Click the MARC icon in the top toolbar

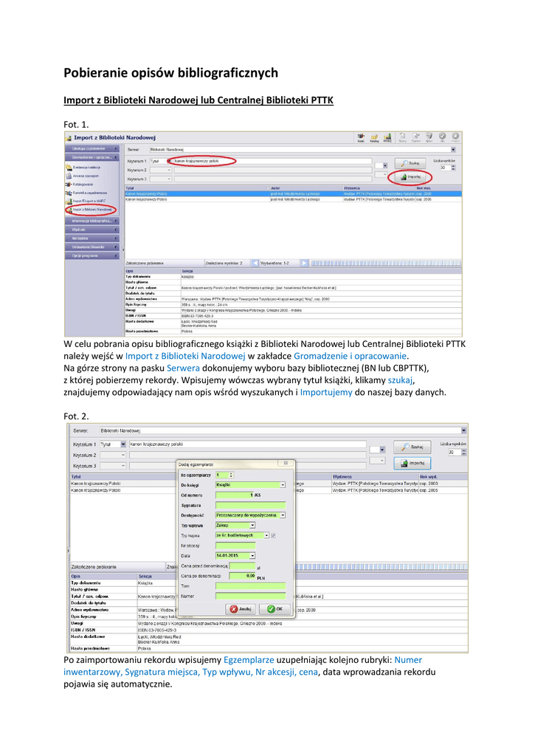click(387, 137)
